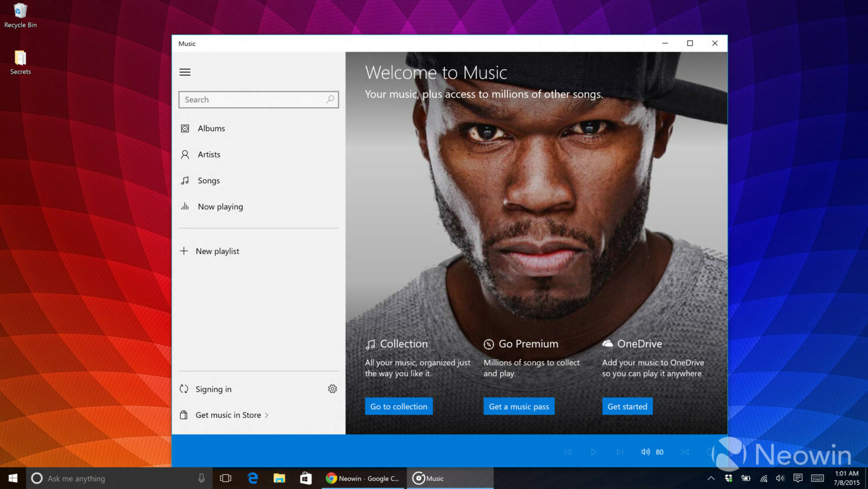Open the hamburger navigation menu

[185, 72]
